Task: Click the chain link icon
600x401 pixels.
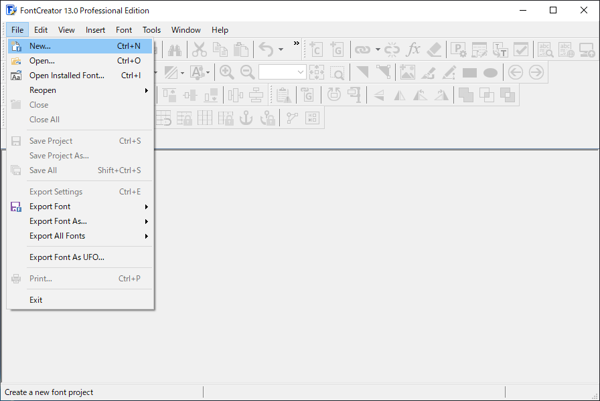Action: point(362,50)
